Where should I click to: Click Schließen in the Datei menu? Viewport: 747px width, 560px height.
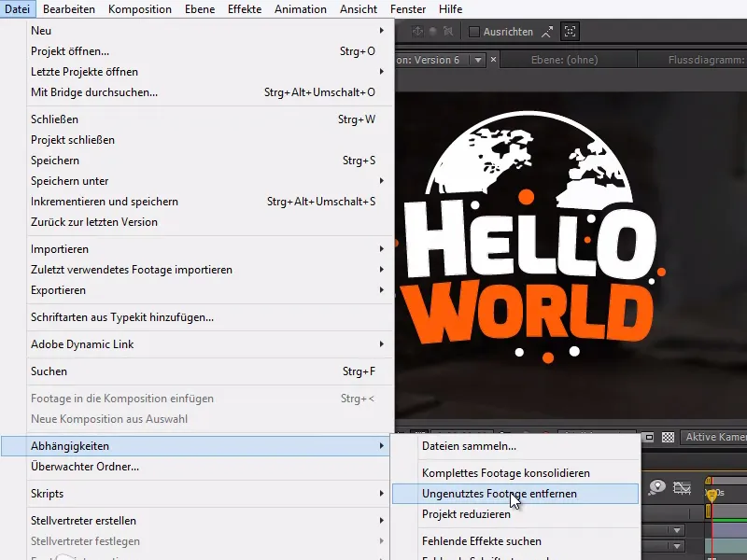[x=209, y=119]
